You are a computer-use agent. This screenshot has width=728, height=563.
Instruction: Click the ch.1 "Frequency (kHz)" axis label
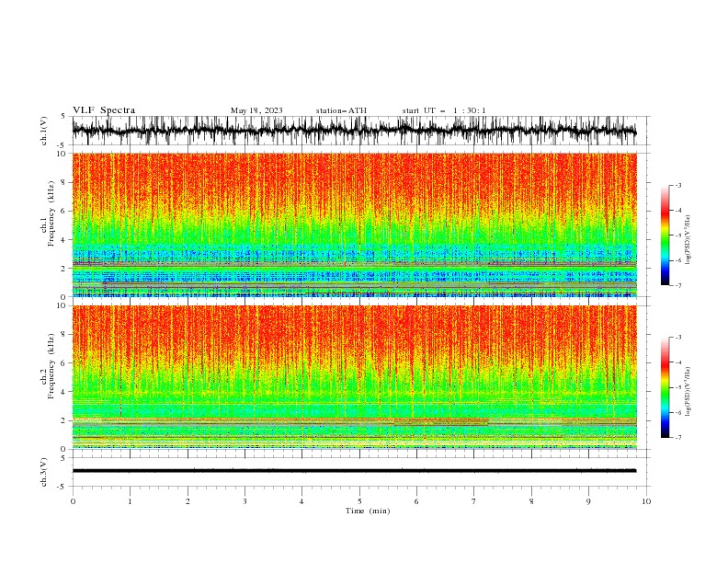51,214
